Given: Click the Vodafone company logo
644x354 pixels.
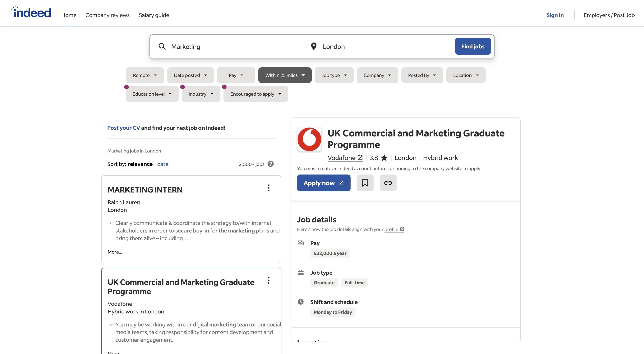Looking at the screenshot, I should (309, 139).
